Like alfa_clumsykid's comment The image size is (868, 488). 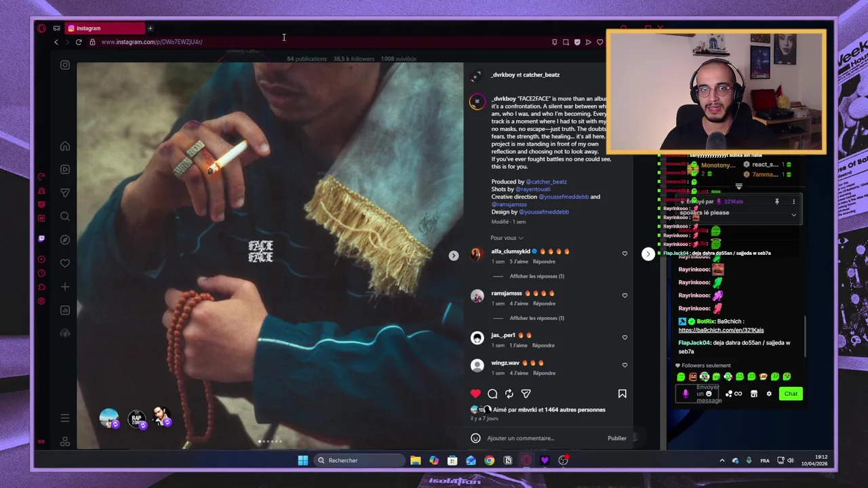point(625,253)
